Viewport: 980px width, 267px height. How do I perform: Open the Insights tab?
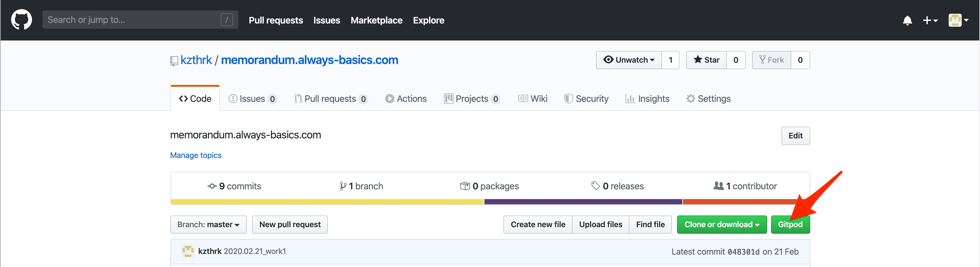pos(647,99)
